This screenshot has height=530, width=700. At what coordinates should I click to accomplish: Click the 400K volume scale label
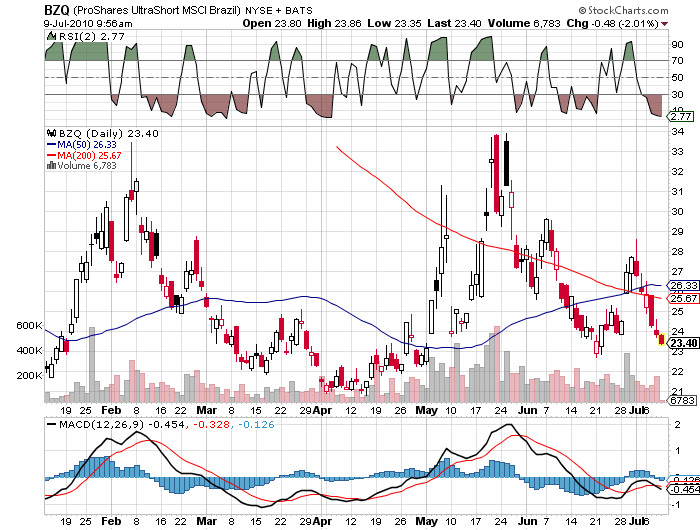(29, 351)
